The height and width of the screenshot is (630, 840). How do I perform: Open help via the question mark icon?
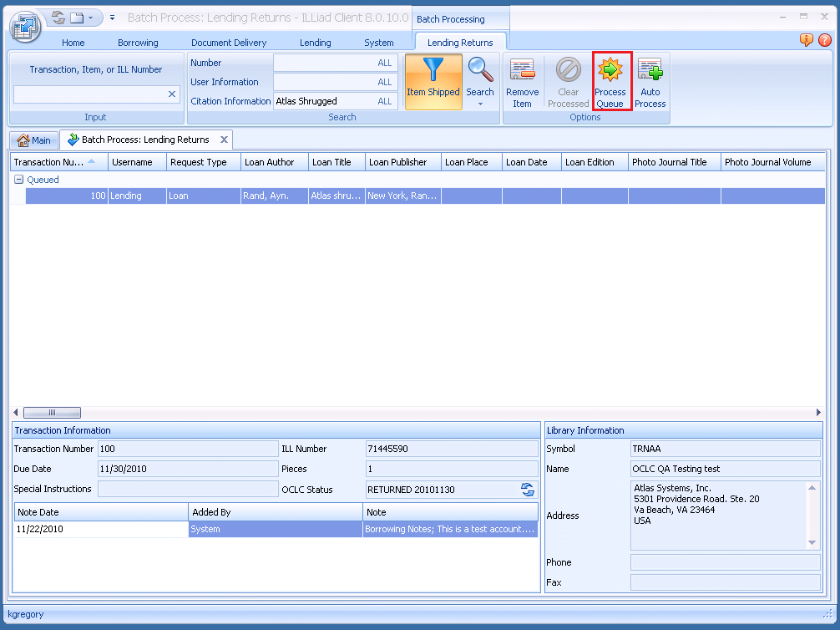point(824,40)
